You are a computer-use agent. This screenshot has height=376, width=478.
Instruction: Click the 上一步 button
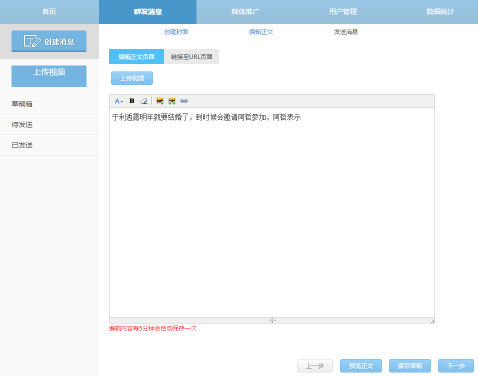pyautogui.click(x=315, y=366)
